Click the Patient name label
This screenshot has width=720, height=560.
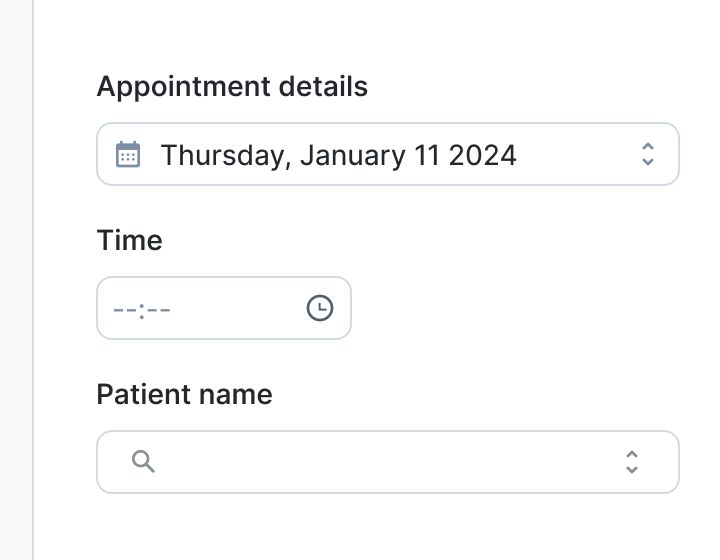pos(184,394)
